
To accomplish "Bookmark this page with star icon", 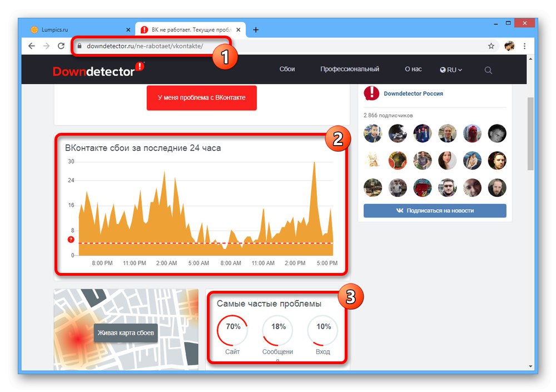I will [491, 46].
